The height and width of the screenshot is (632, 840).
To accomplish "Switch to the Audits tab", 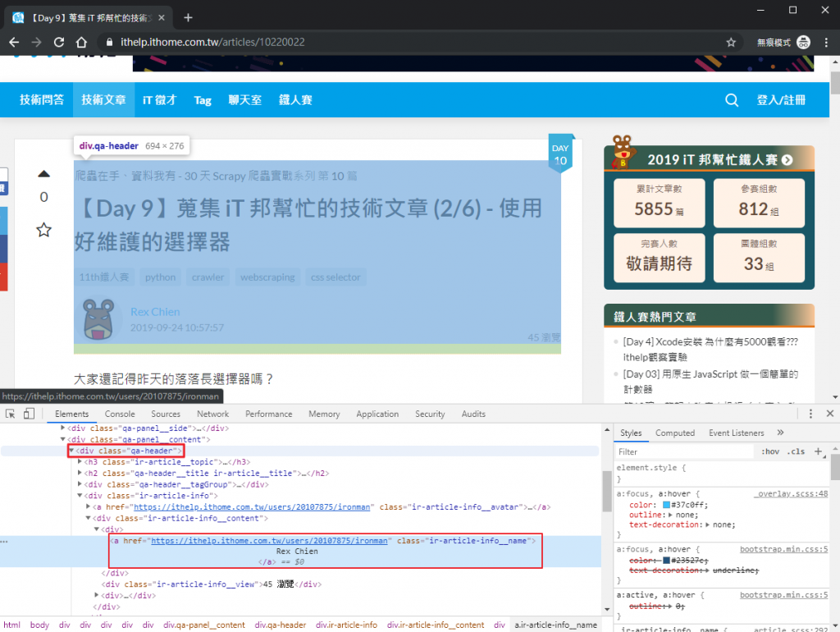I will 473,414.
